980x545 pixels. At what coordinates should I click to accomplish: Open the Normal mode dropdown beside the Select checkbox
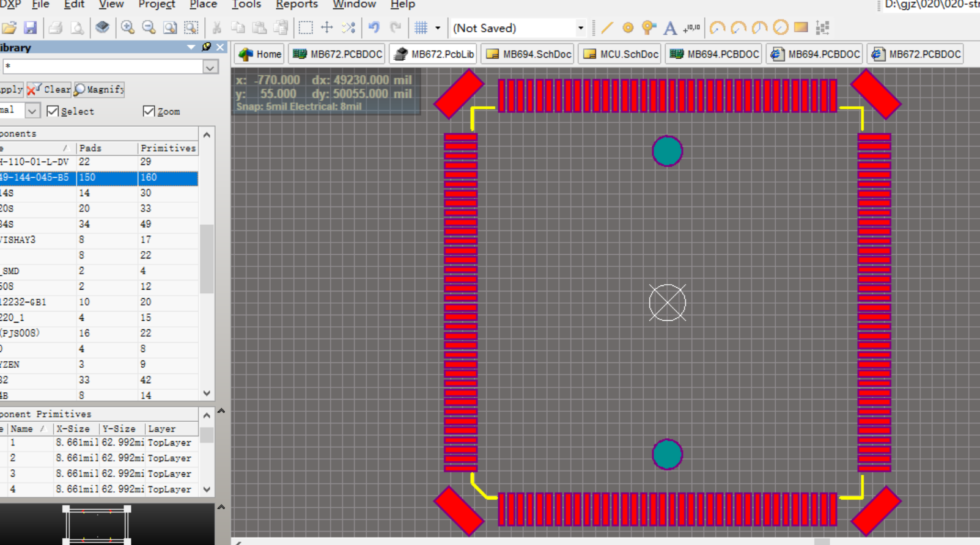[x=32, y=111]
